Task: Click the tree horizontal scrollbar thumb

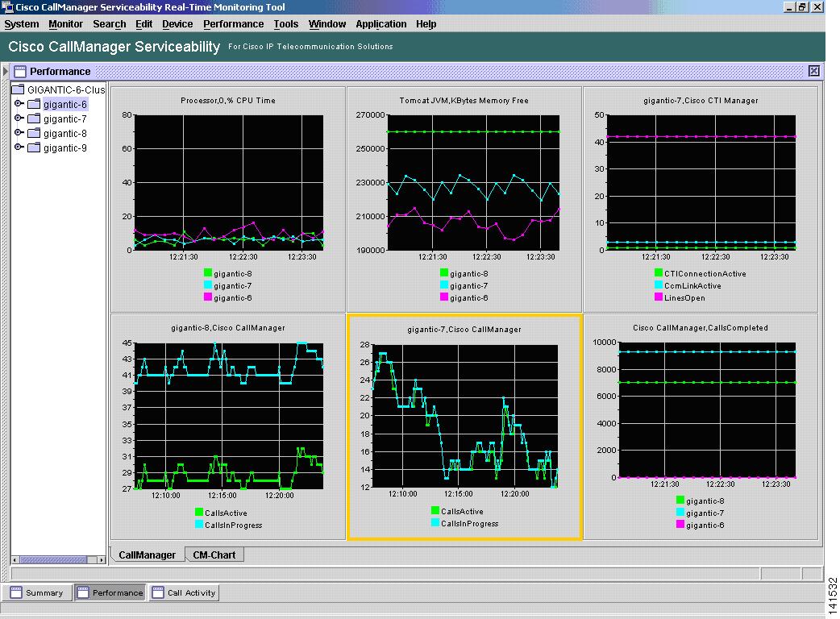Action: pos(53,559)
